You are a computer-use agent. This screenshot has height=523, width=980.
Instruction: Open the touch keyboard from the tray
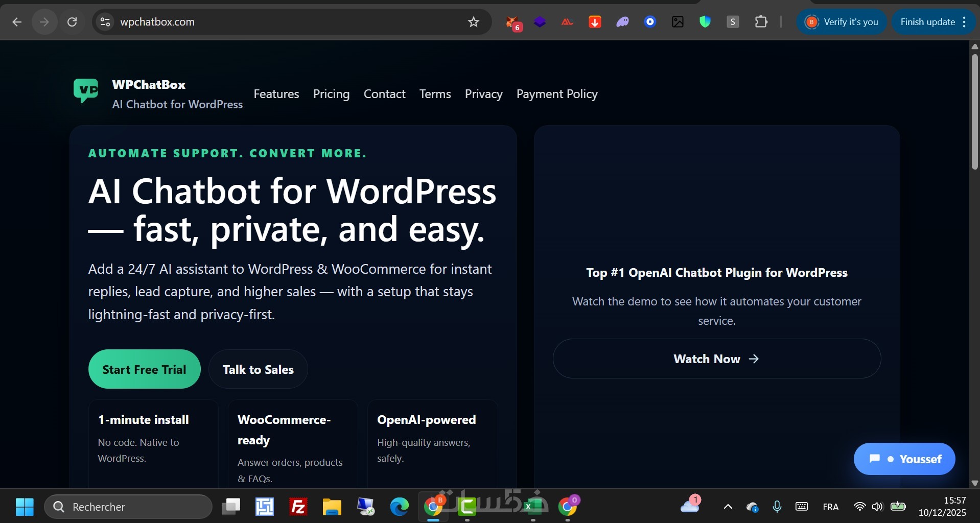tap(802, 507)
